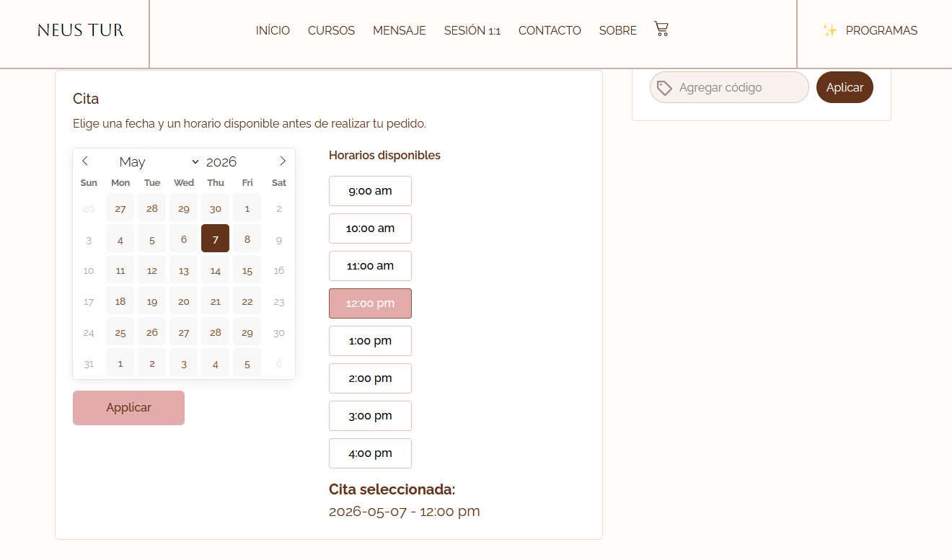Open the Cursos menu item
952x560 pixels.
point(331,30)
